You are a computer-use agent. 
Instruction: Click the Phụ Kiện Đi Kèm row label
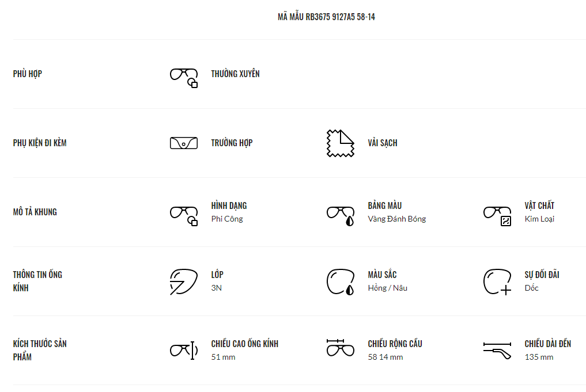[x=40, y=143]
